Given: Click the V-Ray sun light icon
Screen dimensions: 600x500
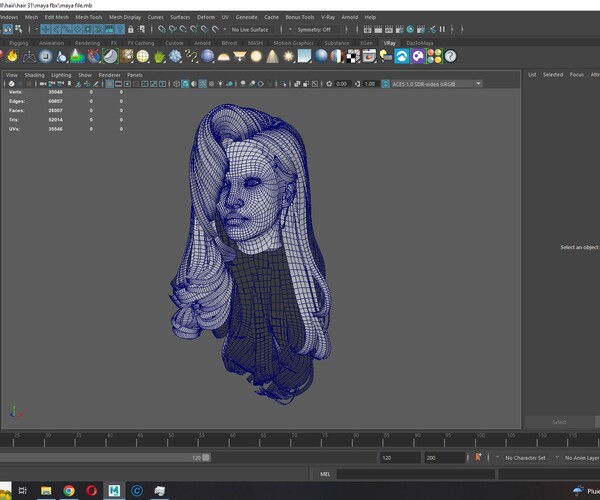Looking at the screenshot, I should (x=288, y=56).
